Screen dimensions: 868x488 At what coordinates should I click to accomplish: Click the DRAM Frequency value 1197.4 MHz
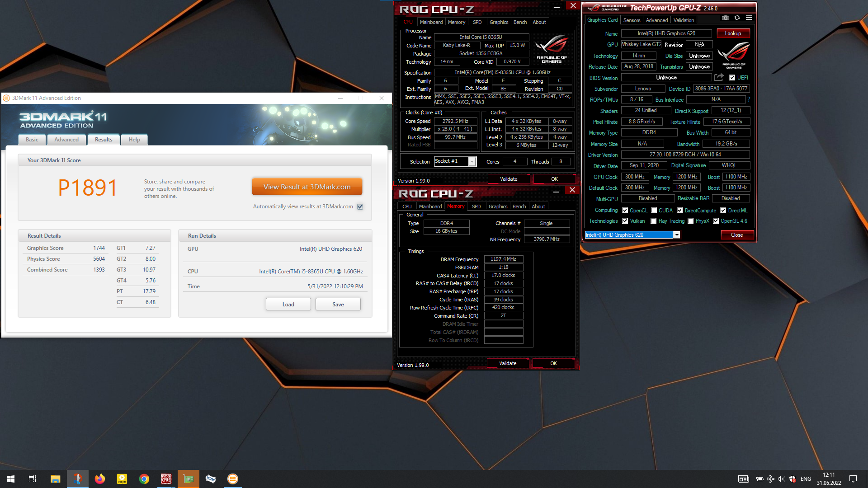(x=504, y=259)
